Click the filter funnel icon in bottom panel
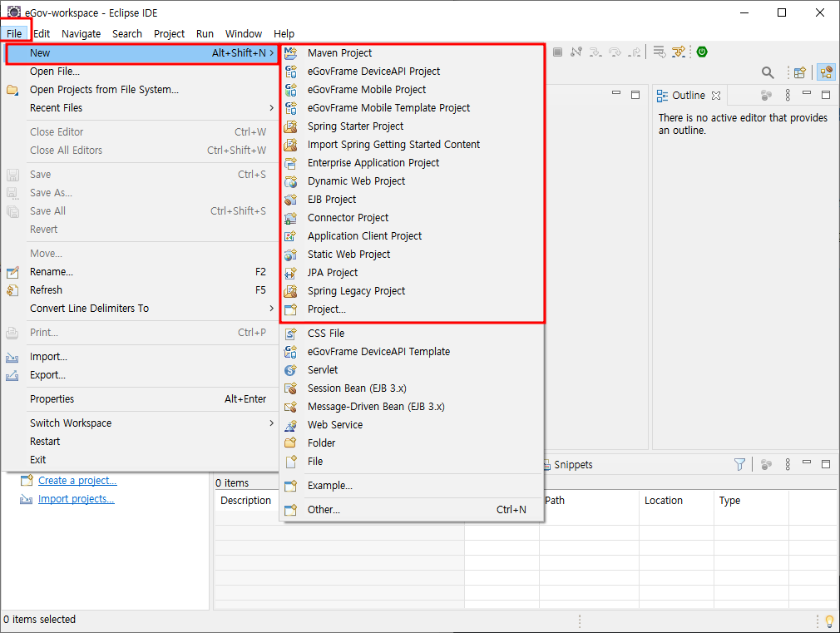This screenshot has height=633, width=840. pyautogui.click(x=739, y=464)
